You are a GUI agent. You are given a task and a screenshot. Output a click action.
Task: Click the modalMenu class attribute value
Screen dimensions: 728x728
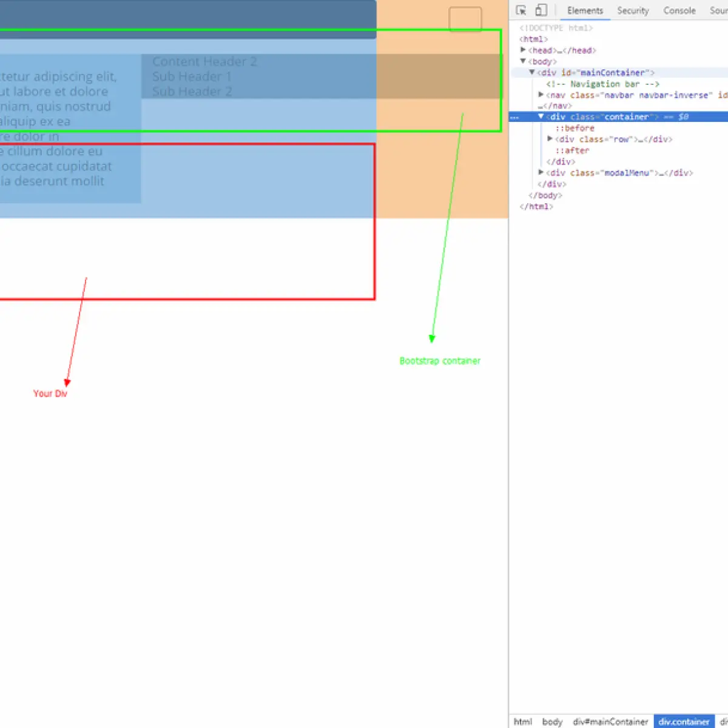[x=627, y=173]
